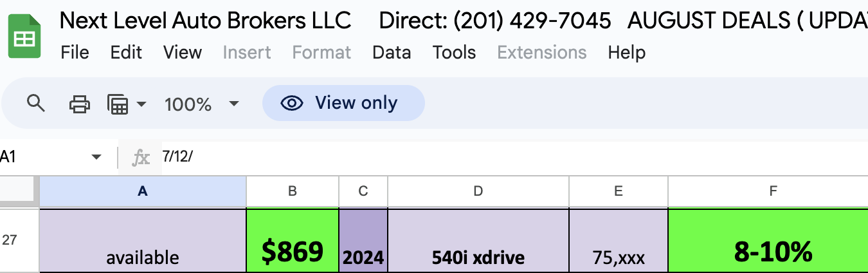The height and width of the screenshot is (273, 868).
Task: Select column A header
Action: (143, 191)
